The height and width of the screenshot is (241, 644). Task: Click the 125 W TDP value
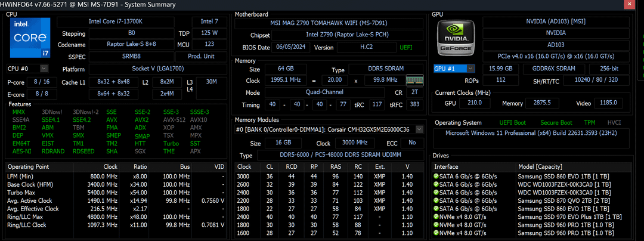(x=209, y=33)
